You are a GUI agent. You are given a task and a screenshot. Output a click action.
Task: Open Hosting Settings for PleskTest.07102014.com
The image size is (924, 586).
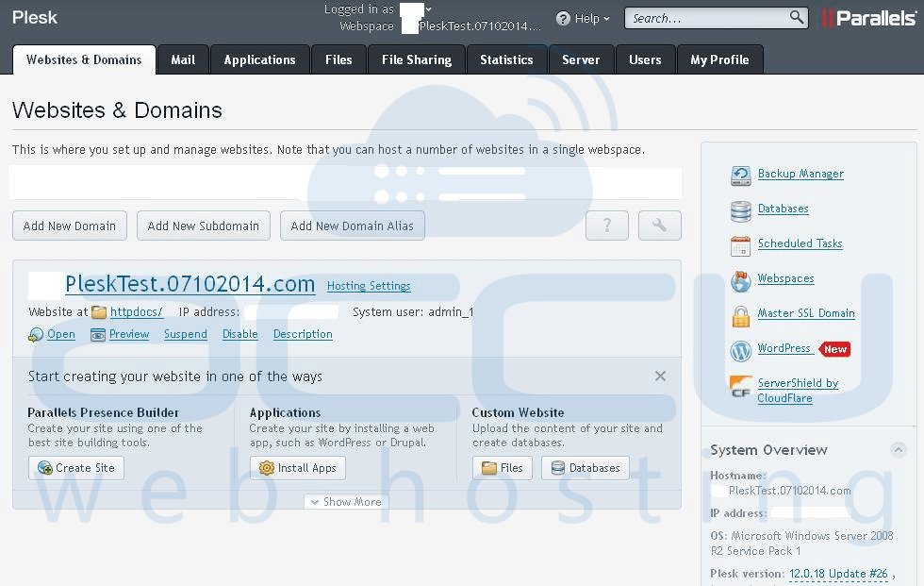pos(369,285)
